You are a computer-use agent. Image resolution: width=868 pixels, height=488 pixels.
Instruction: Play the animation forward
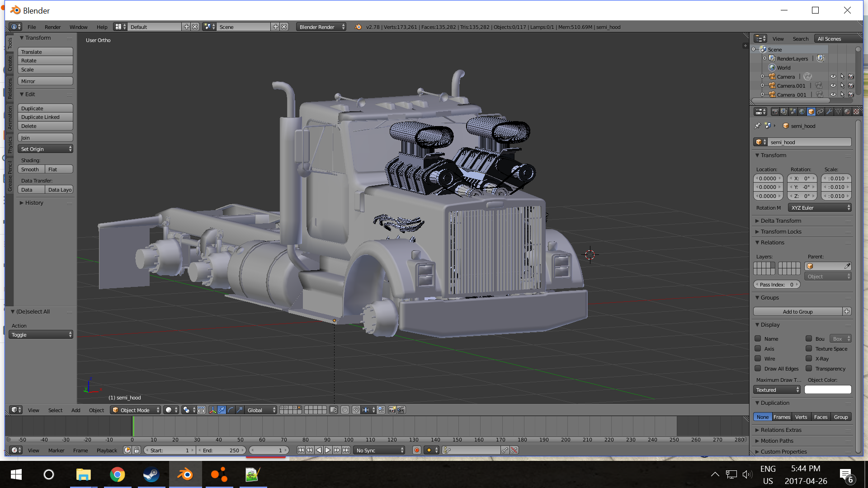328,450
